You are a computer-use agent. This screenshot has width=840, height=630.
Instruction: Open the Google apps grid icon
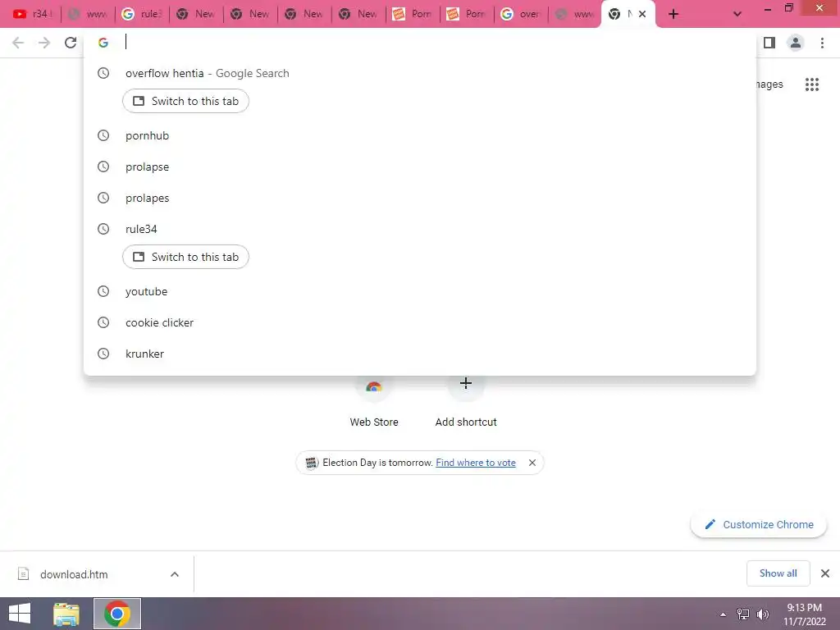coord(812,84)
